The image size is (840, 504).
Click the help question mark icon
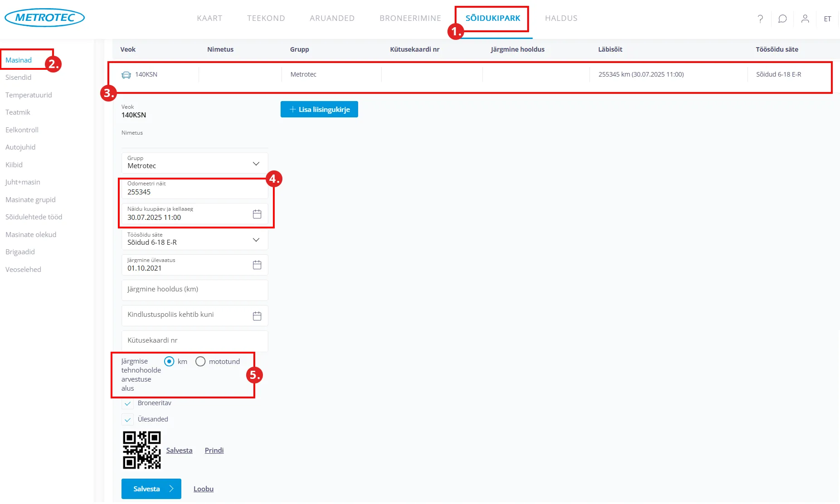coord(760,19)
